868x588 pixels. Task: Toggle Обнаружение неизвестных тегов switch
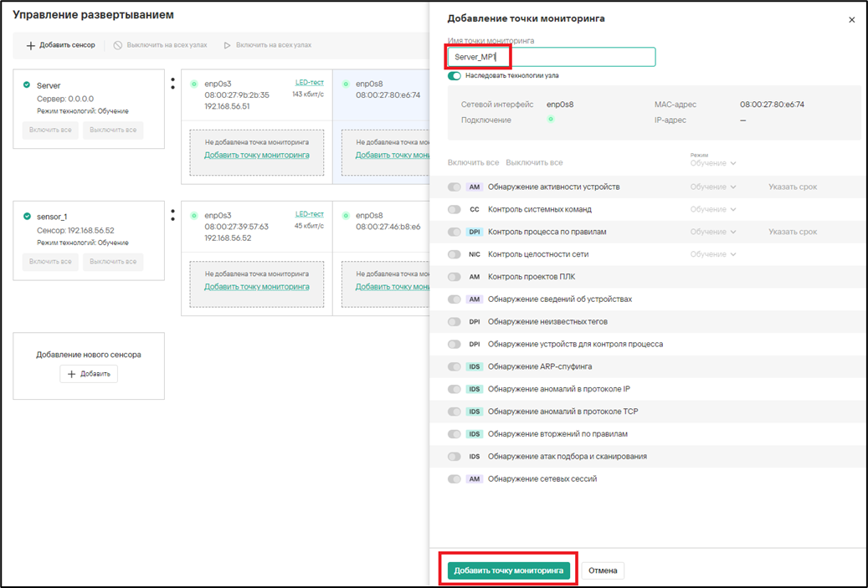(454, 322)
